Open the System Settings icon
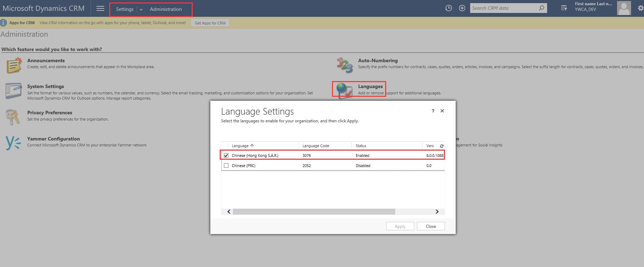 [14, 91]
